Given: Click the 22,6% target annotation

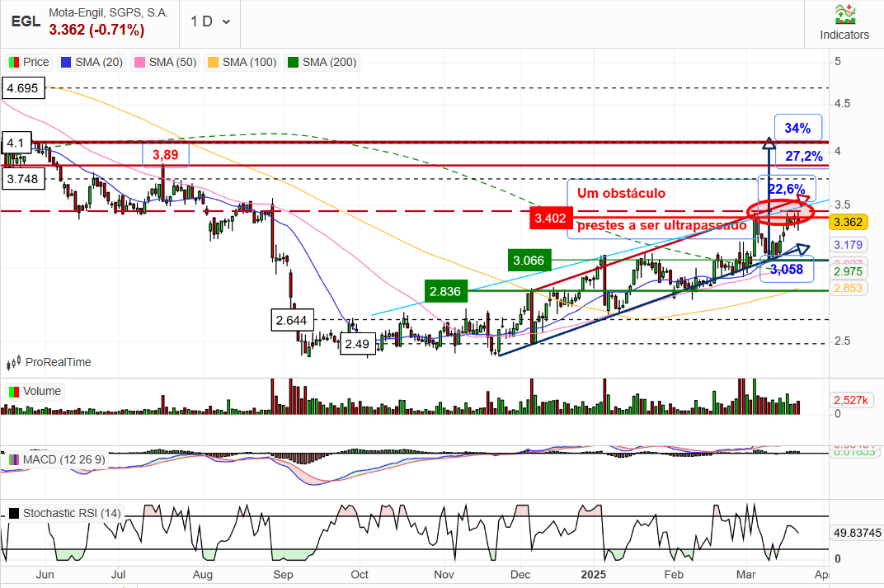Looking at the screenshot, I should tap(787, 189).
